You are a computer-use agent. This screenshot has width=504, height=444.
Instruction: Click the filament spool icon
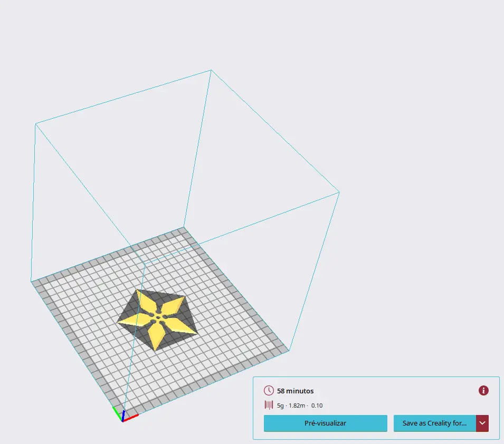269,406
